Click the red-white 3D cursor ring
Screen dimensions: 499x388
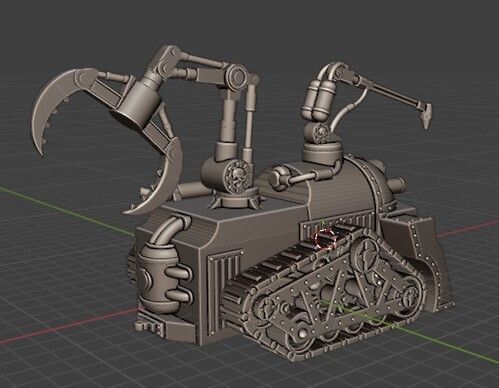[x=325, y=239]
